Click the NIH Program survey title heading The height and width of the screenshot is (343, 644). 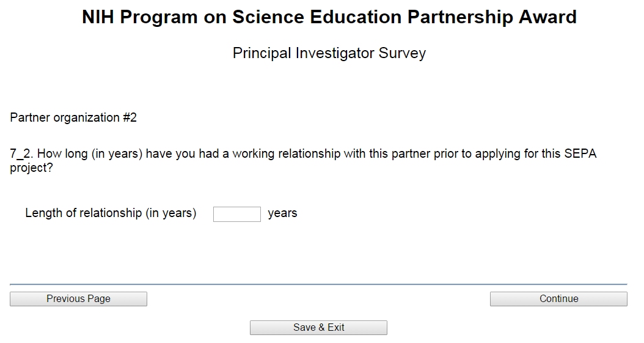click(329, 17)
